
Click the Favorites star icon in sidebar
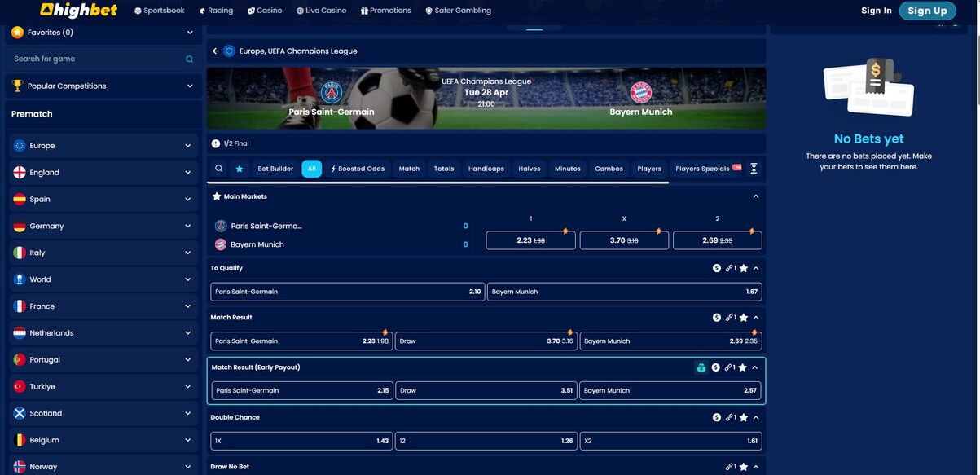point(17,32)
